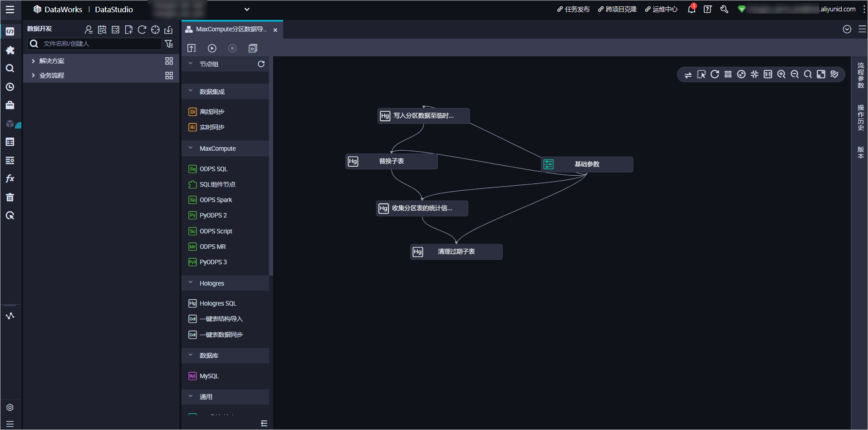Click the import icon in the 数据开发 header
Screen dimensions: 868x430
pyautogui.click(x=168, y=30)
